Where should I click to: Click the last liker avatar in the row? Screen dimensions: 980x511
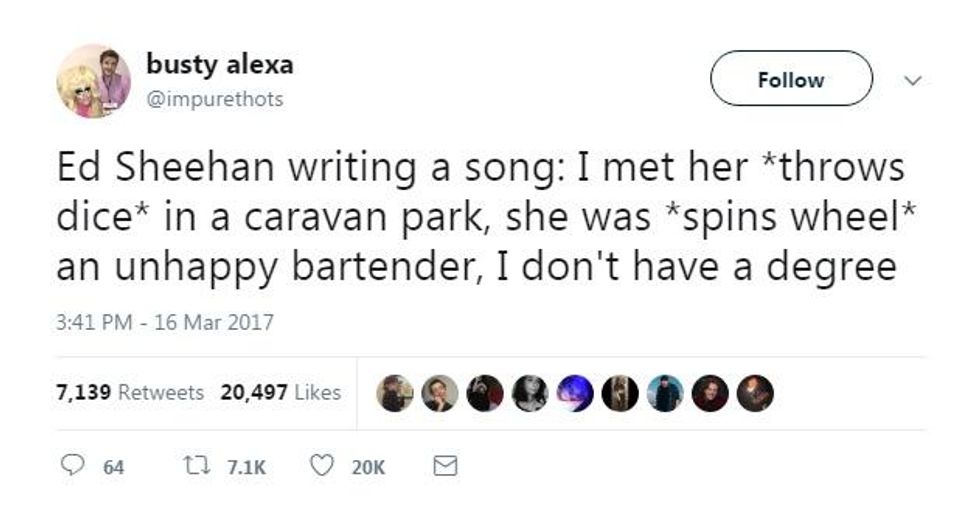[755, 393]
